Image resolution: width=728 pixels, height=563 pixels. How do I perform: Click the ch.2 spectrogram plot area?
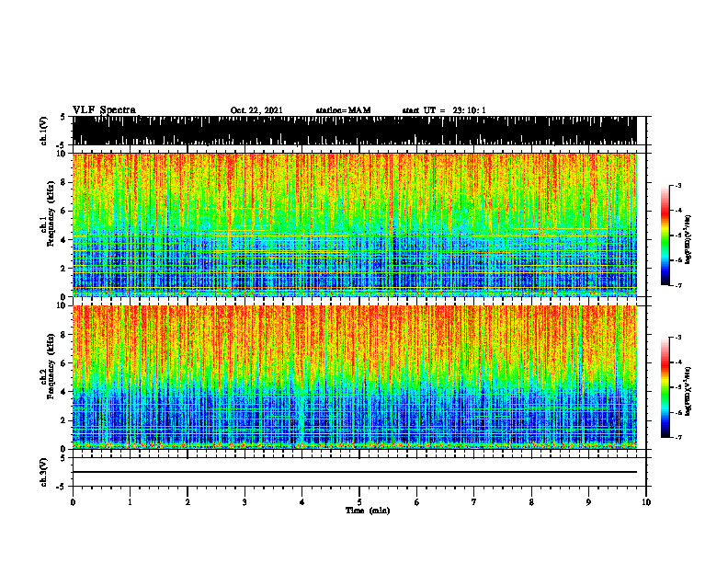tap(355, 377)
